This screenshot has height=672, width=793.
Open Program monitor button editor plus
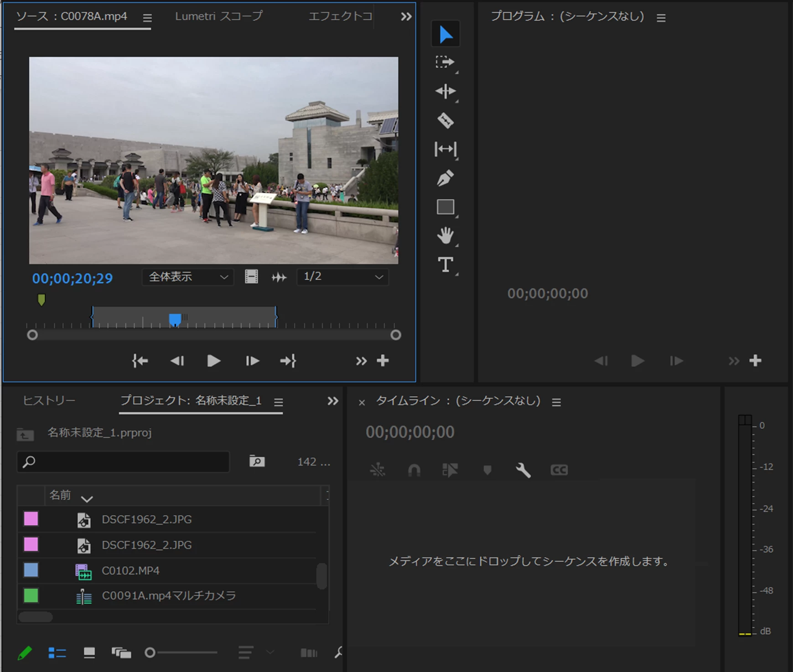755,361
